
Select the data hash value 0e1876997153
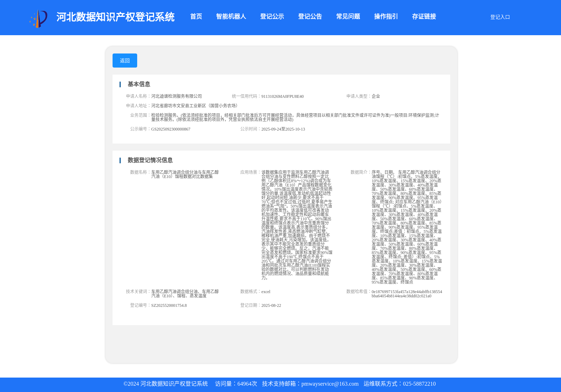click(x=407, y=294)
